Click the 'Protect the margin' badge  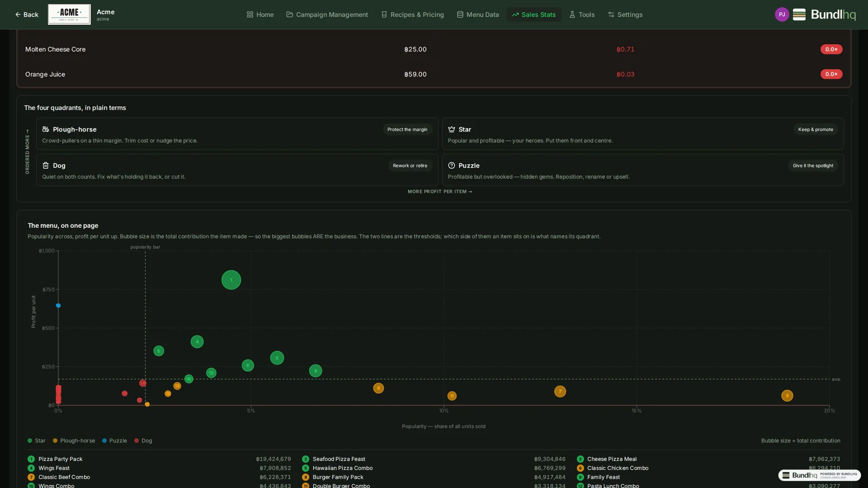[407, 129]
